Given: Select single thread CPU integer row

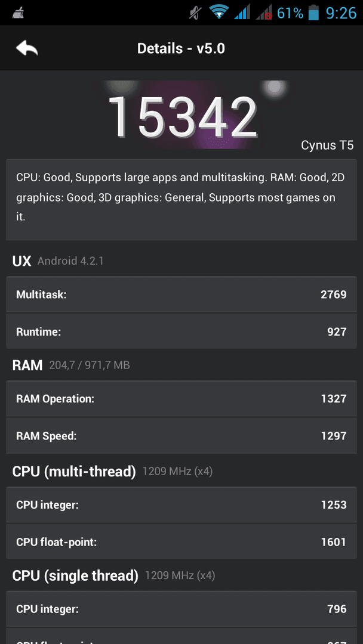Looking at the screenshot, I should [181, 609].
